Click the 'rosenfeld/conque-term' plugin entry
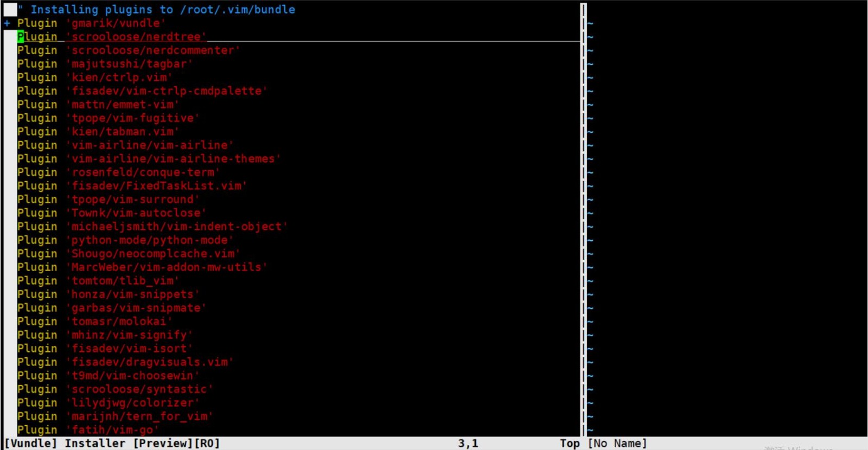This screenshot has width=868, height=450. [119, 172]
